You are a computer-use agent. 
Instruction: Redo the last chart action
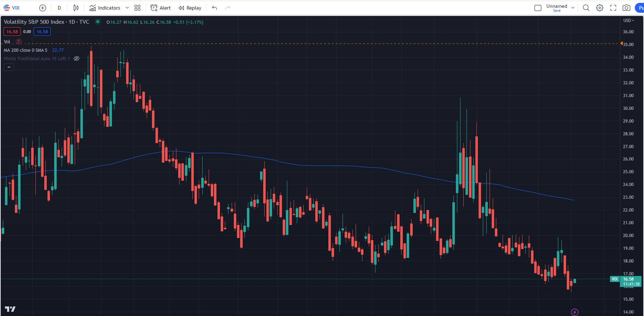click(x=228, y=8)
